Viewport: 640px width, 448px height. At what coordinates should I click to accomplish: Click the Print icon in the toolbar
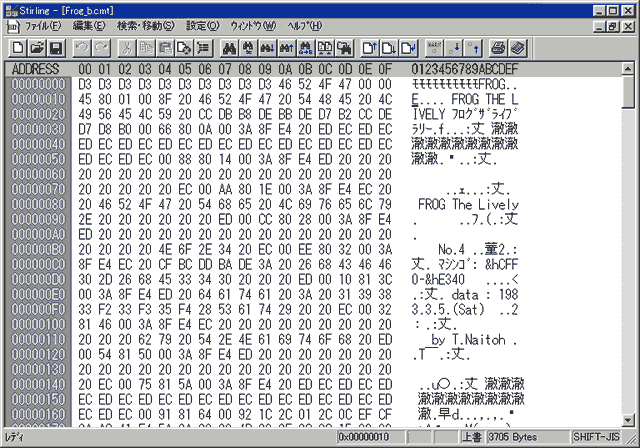point(499,48)
